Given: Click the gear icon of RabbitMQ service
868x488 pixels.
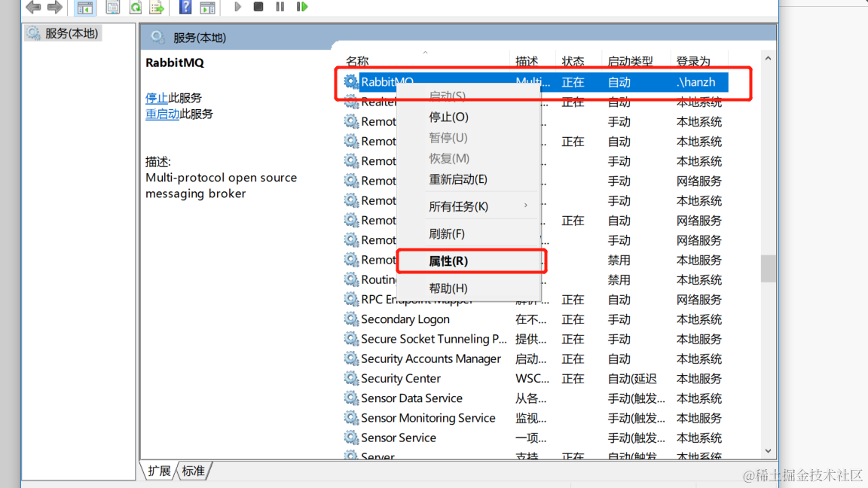Looking at the screenshot, I should (350, 81).
